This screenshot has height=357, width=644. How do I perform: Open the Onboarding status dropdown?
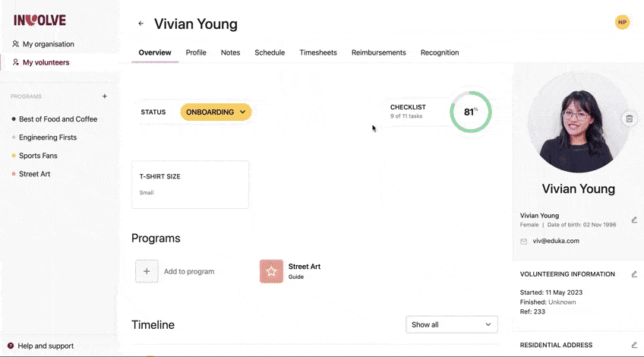216,112
